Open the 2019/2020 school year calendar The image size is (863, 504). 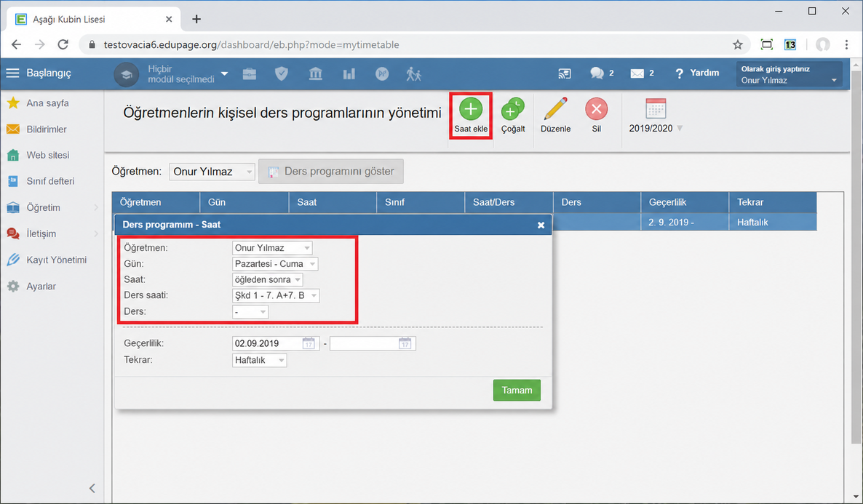(656, 116)
